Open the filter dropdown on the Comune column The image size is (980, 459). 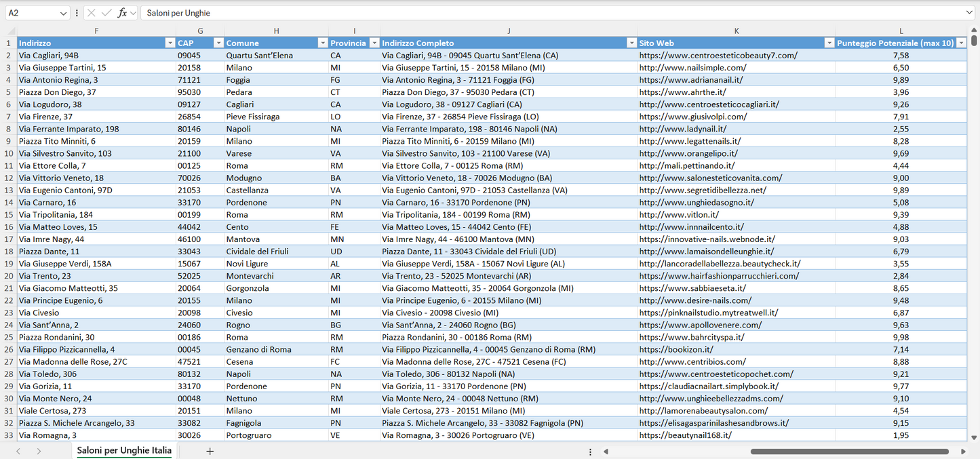coord(323,42)
